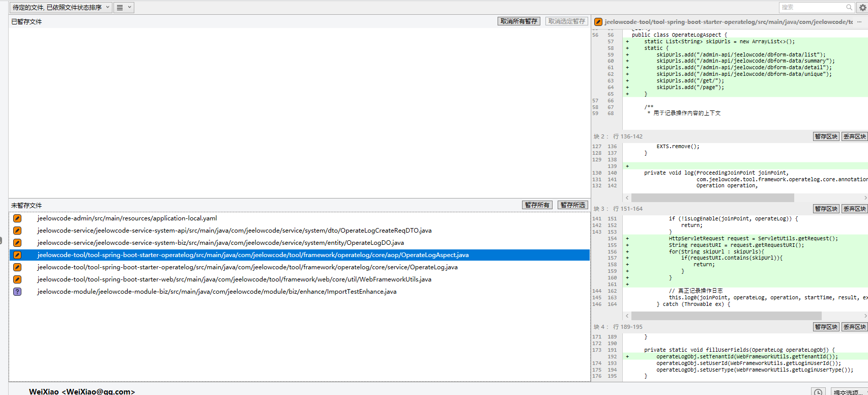Click the commit history clock icon
The width and height of the screenshot is (868, 395).
point(818,391)
